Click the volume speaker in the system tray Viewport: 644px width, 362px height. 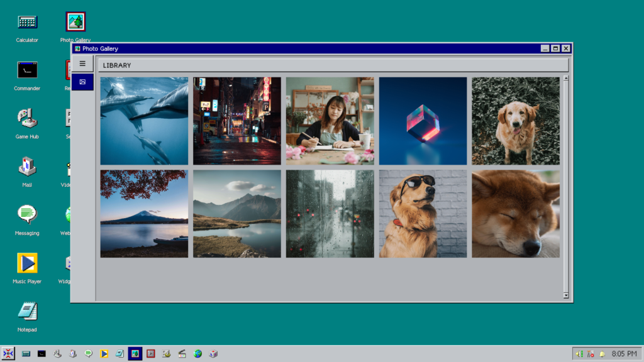578,353
